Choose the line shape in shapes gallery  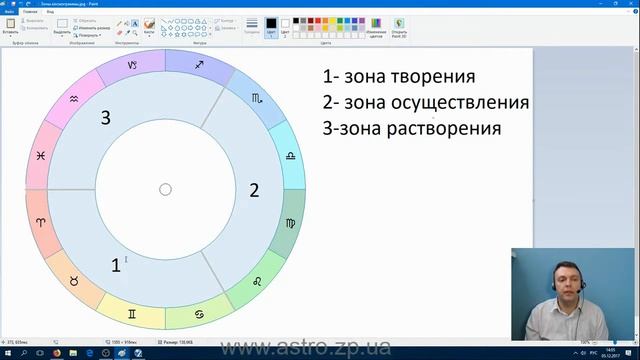point(164,21)
